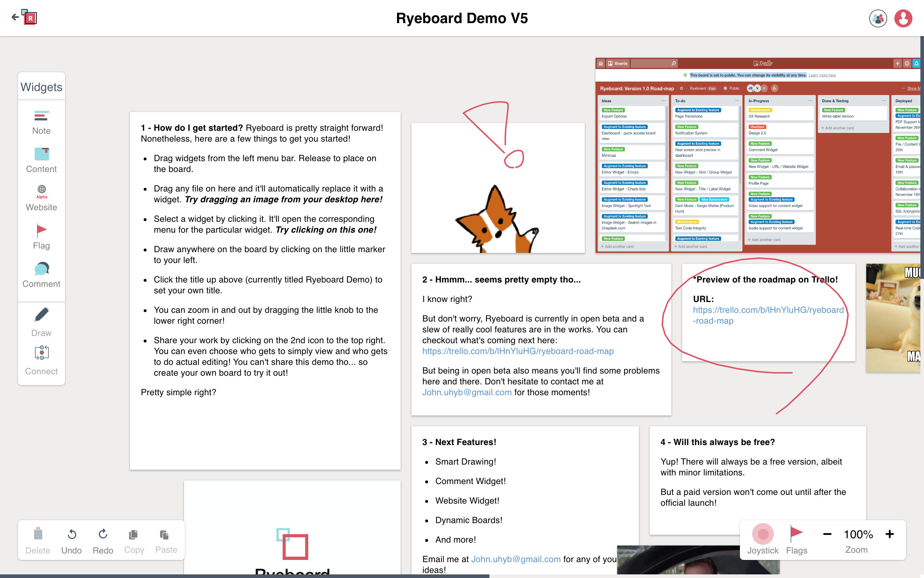
Task: Click 'I know right?' text in note 2
Action: coord(447,299)
